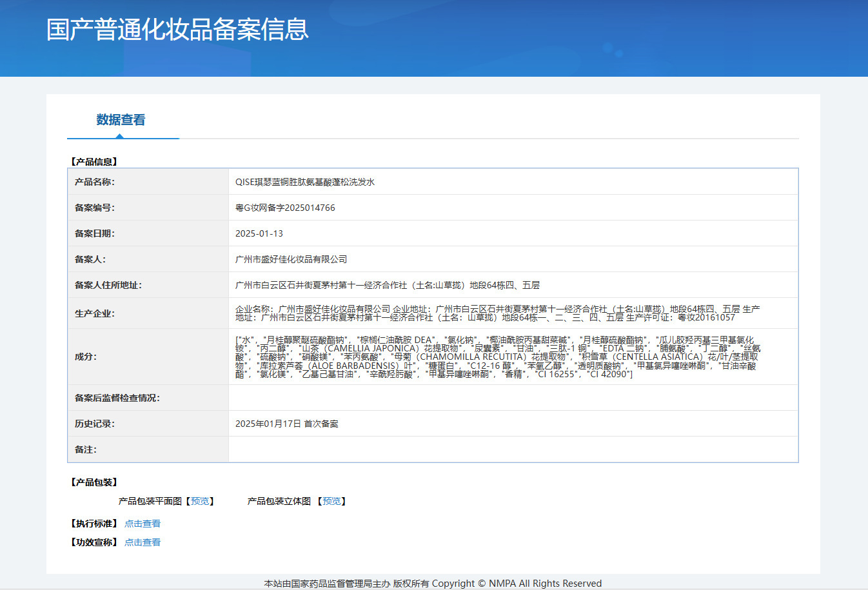Click the 备案后监督检查情况 row label
The image size is (868, 590).
coord(117,398)
